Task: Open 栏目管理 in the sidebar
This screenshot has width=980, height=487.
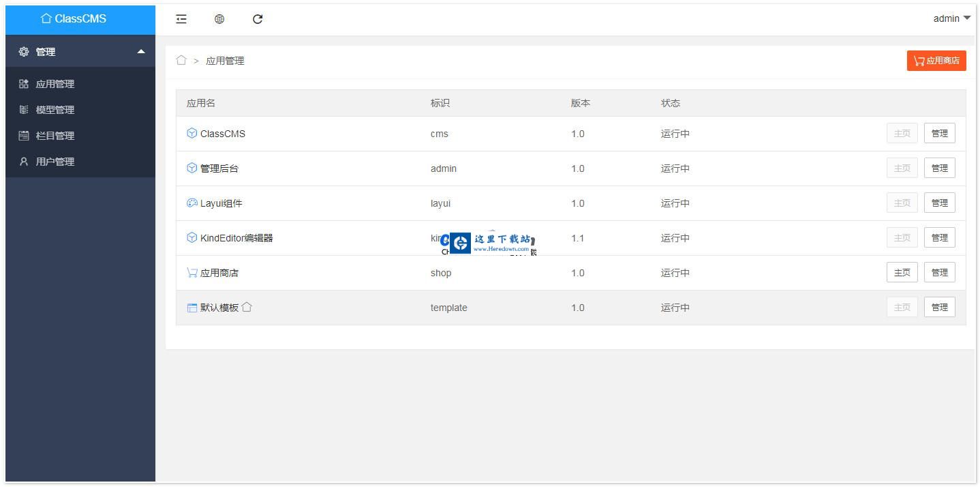Action: (80, 136)
